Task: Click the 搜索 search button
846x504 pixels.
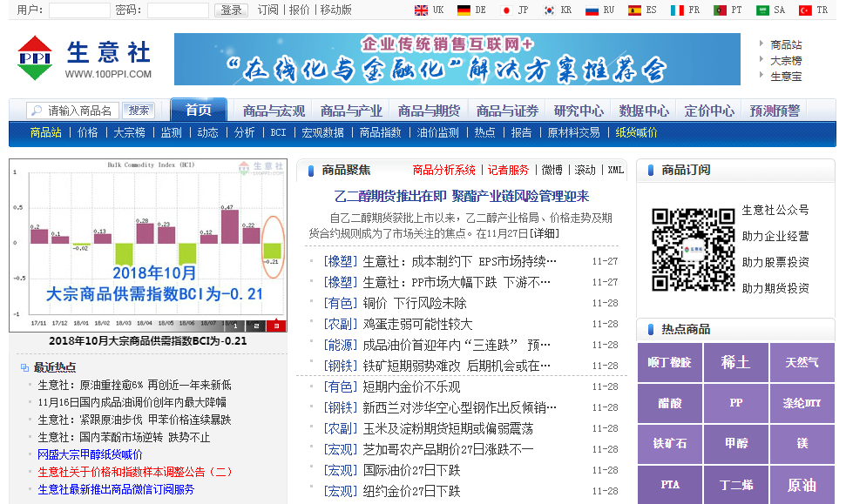Action: pyautogui.click(x=139, y=111)
